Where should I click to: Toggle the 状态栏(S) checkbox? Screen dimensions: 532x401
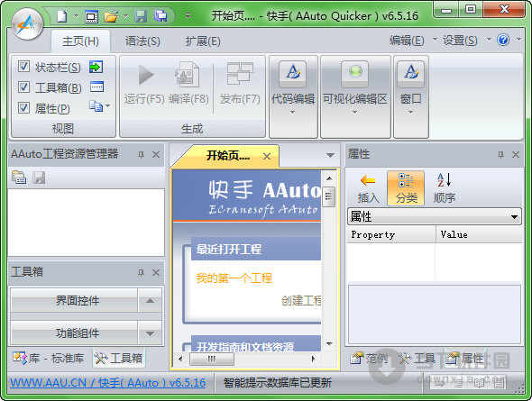pyautogui.click(x=23, y=67)
